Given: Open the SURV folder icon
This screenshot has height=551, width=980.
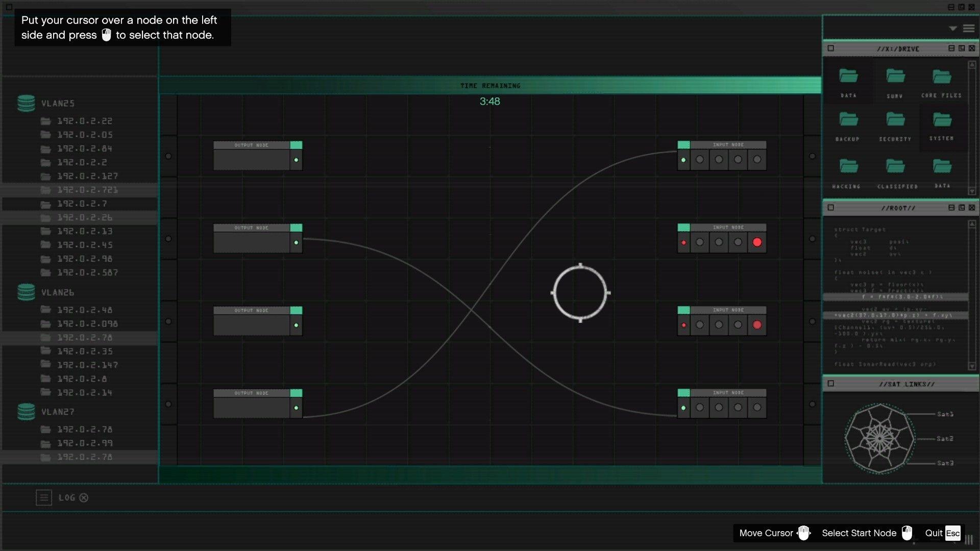Looking at the screenshot, I should click(895, 76).
